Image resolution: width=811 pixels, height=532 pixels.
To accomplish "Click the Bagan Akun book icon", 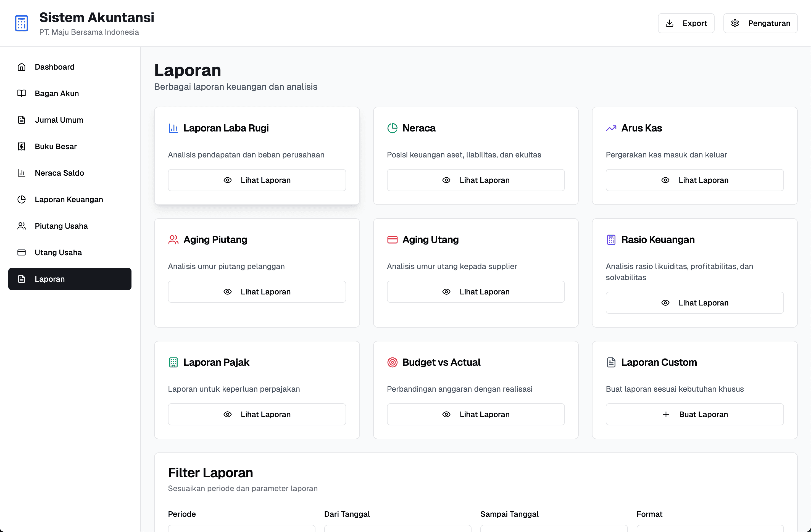I will point(22,93).
